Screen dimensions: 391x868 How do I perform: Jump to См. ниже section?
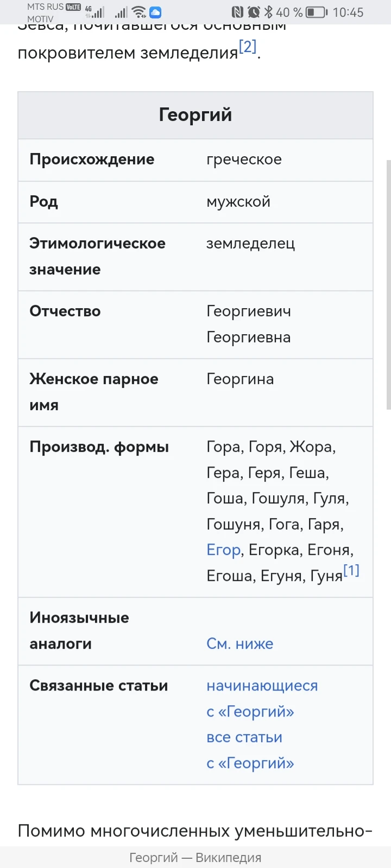tap(239, 644)
